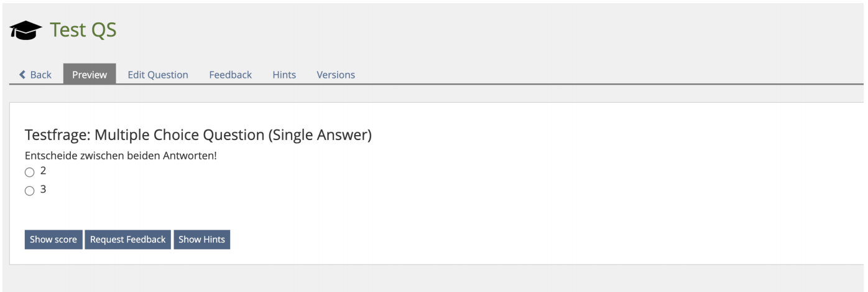868x292 pixels.
Task: View the Versions tab
Action: pos(336,75)
